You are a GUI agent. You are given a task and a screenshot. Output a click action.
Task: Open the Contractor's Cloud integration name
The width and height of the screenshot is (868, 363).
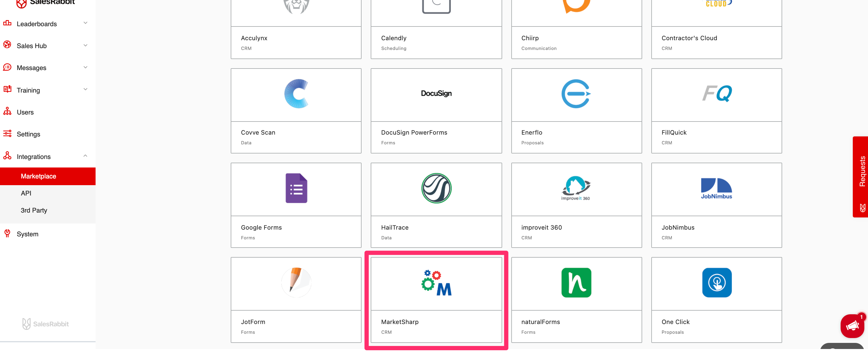coord(689,38)
